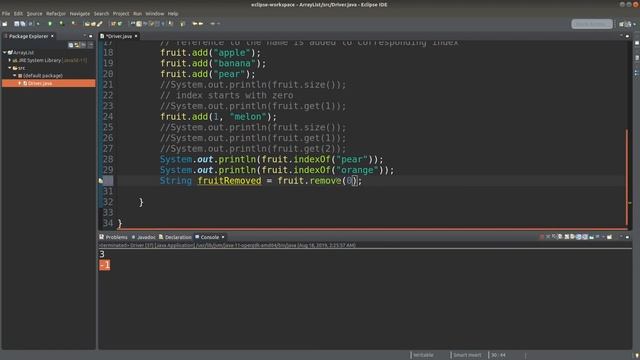Viewport: 640px width, 360px height.
Task: Open the Help menu
Action: point(173,13)
